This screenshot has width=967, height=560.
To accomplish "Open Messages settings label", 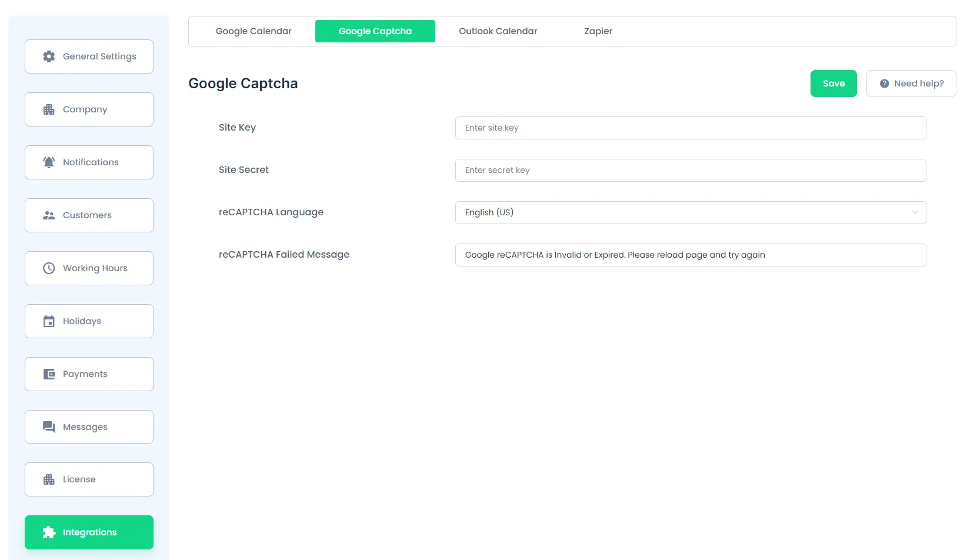I will (85, 427).
